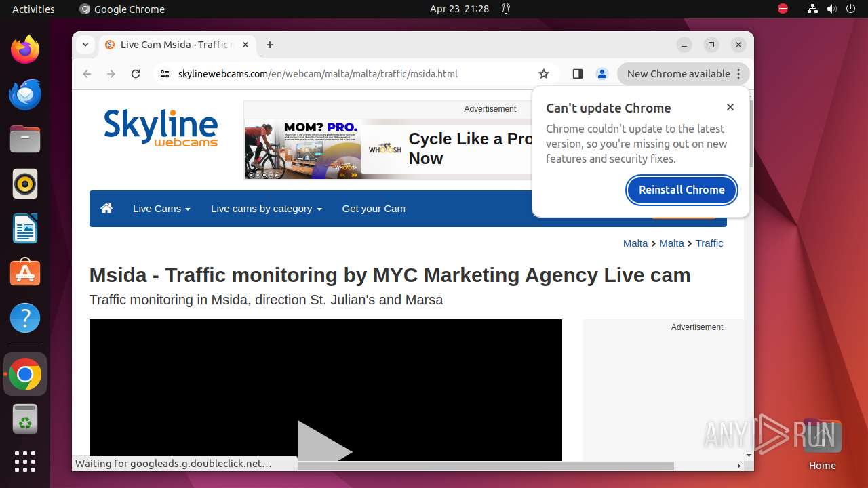Go forward in Chrome history
This screenshot has width=868, height=488.
click(111, 74)
